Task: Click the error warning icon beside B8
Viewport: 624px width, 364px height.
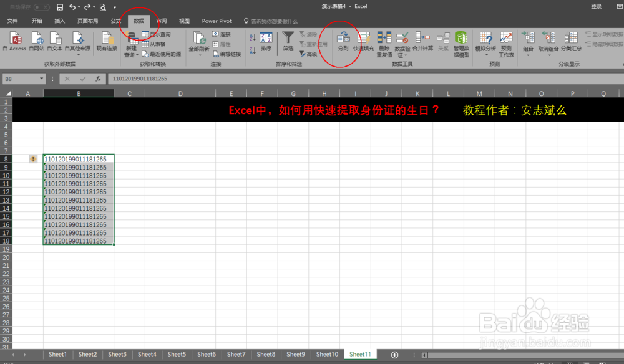Action: click(x=33, y=159)
